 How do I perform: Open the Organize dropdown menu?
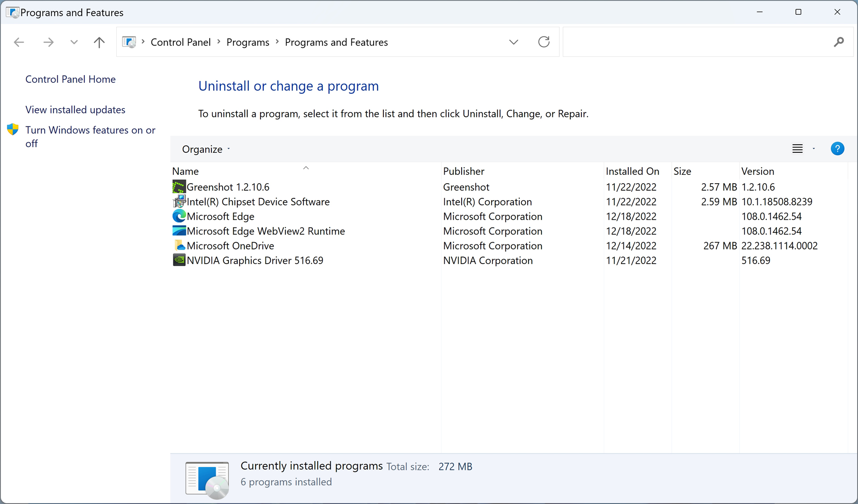click(x=206, y=149)
